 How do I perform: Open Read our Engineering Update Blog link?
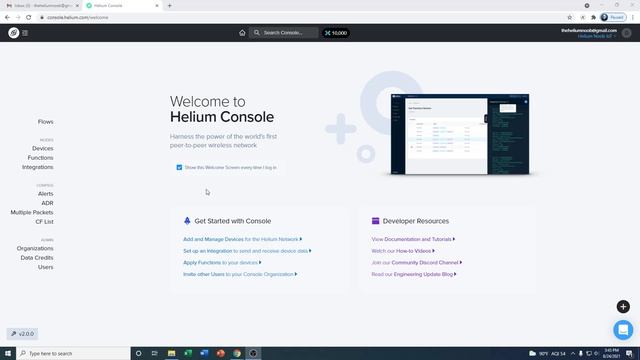coord(414,274)
